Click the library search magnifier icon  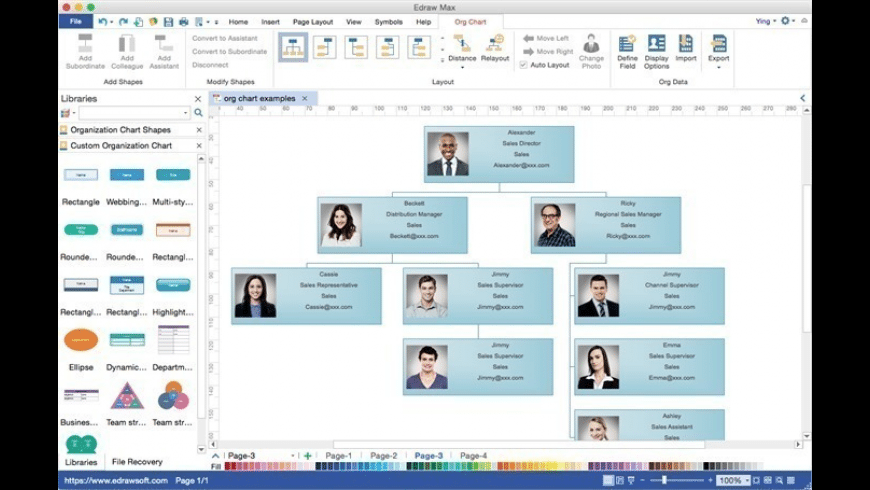(x=198, y=113)
